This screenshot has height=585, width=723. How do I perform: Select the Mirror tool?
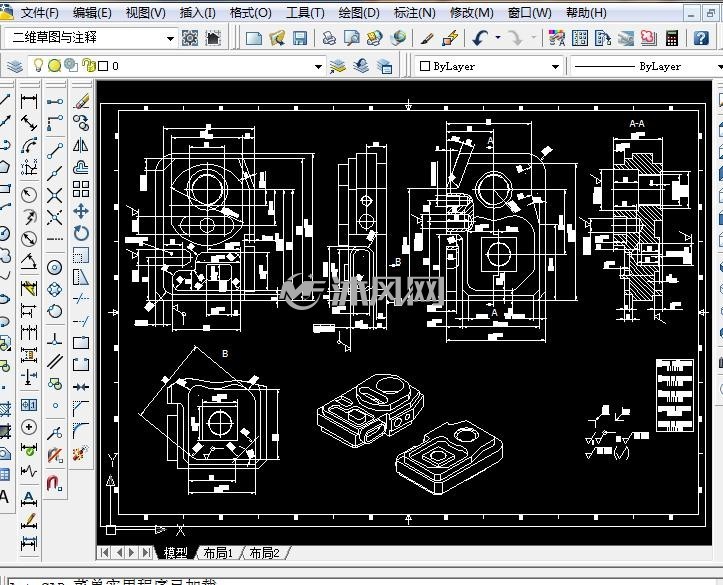coord(81,145)
